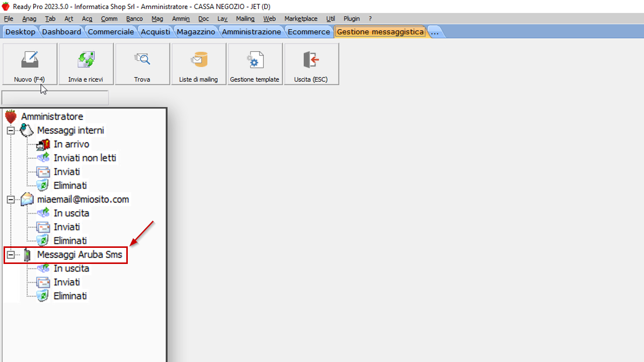Click the miaemail@miosito.com envelope icon
Viewport: 644px width, 362px height.
click(x=27, y=200)
